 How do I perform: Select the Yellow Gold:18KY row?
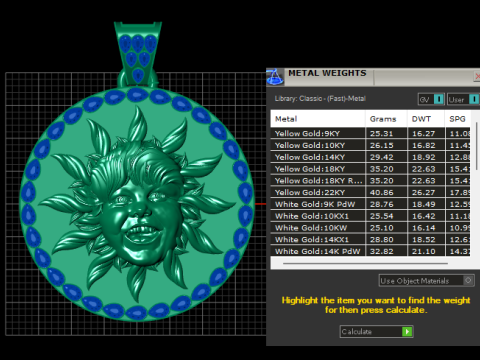(370, 169)
